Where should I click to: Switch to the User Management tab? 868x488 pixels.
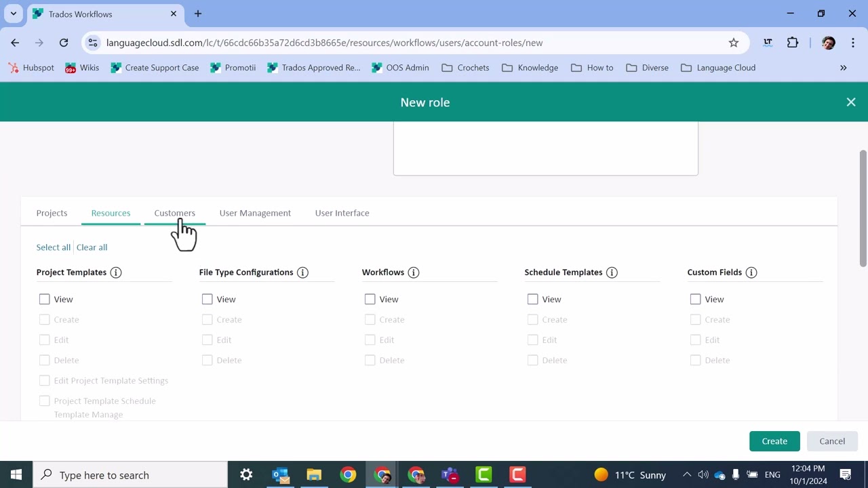tap(255, 213)
